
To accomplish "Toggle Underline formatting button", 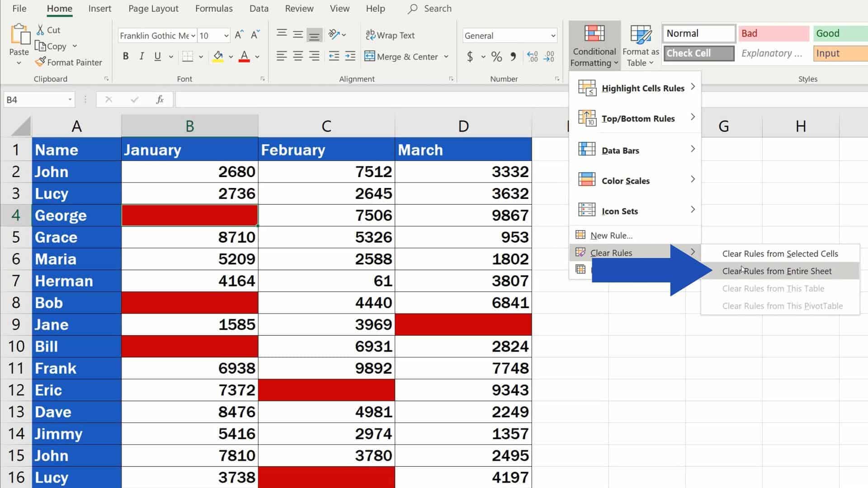I will (x=157, y=56).
